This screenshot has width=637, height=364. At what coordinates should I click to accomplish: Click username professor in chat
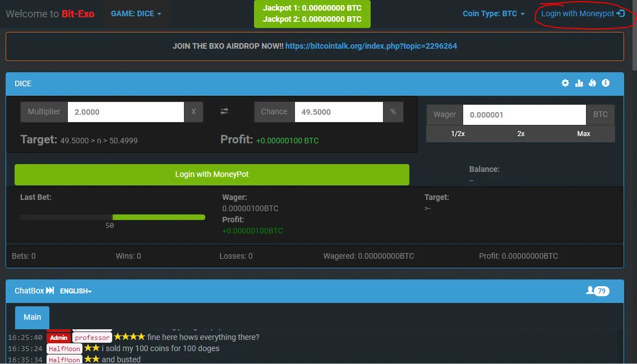click(92, 338)
